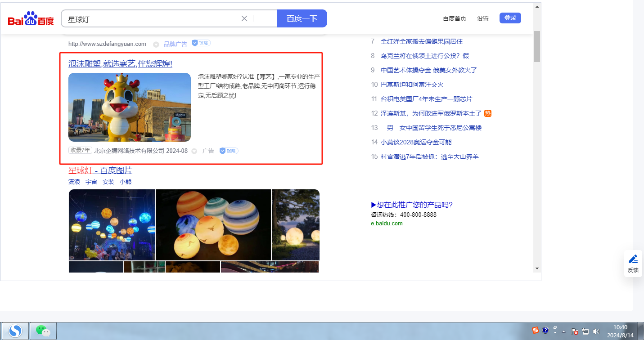Click the 想在此推广您的产品吗 promotion link
This screenshot has width=644, height=340.
[x=412, y=205]
